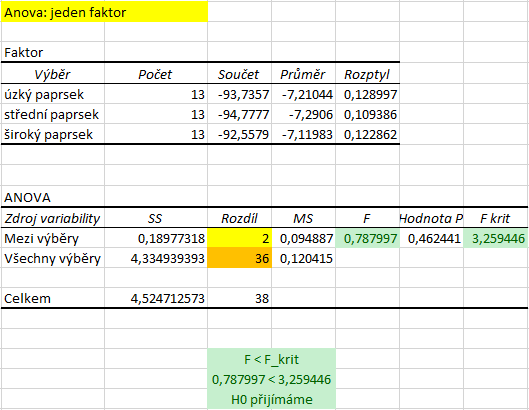Select green F value 0,787997 in the ANOVA table
The height and width of the screenshot is (410, 529).
tap(367, 238)
